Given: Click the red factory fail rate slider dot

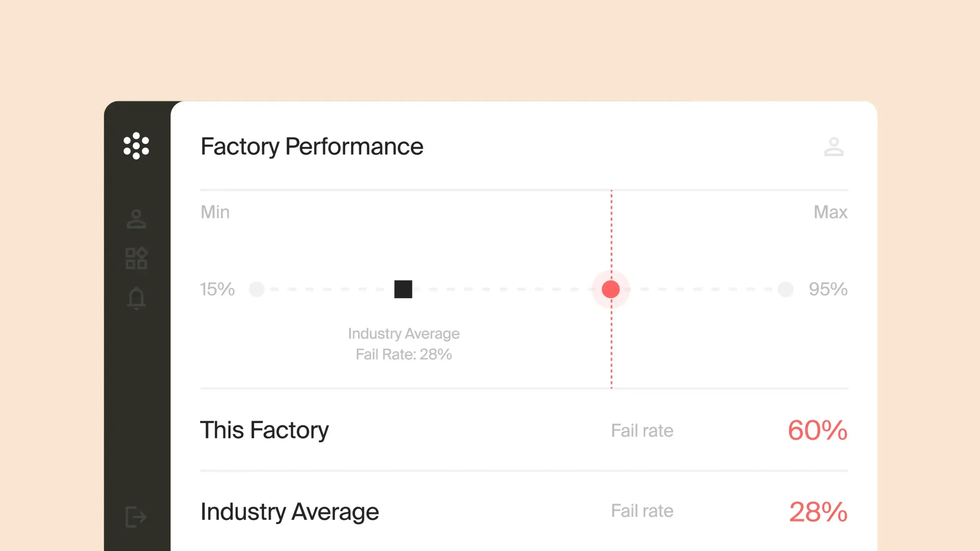Looking at the screenshot, I should click(611, 289).
